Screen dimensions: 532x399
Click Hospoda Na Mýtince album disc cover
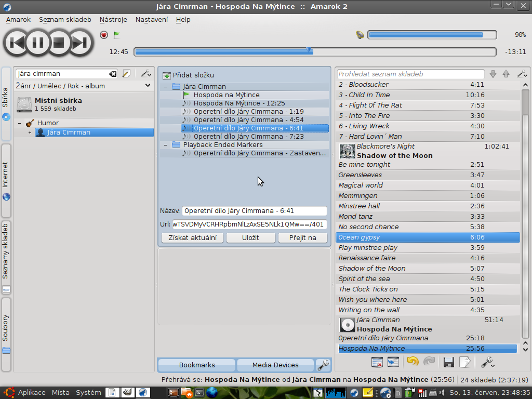[x=347, y=325]
